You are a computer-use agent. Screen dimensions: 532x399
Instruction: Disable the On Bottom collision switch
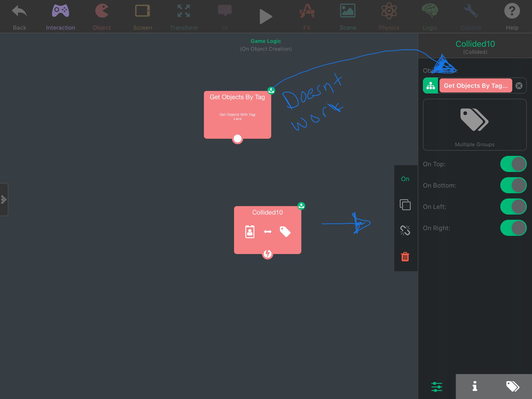point(513,185)
